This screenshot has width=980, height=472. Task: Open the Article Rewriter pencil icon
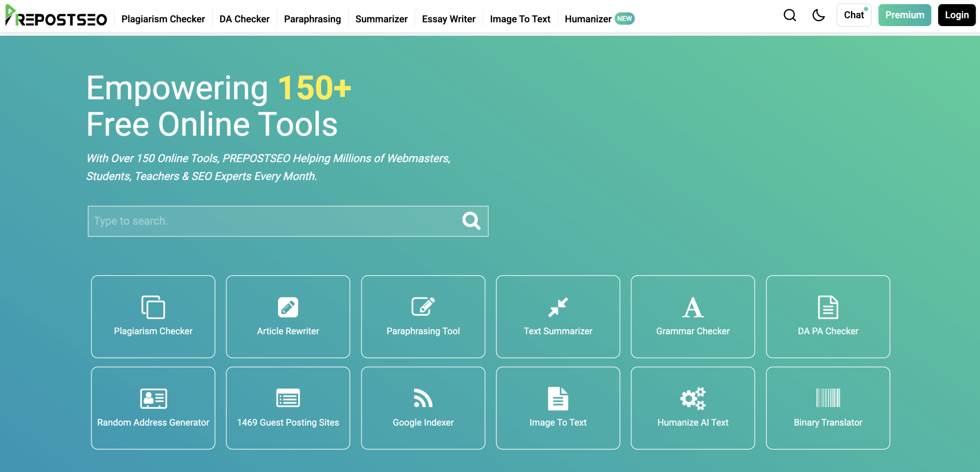[288, 307]
